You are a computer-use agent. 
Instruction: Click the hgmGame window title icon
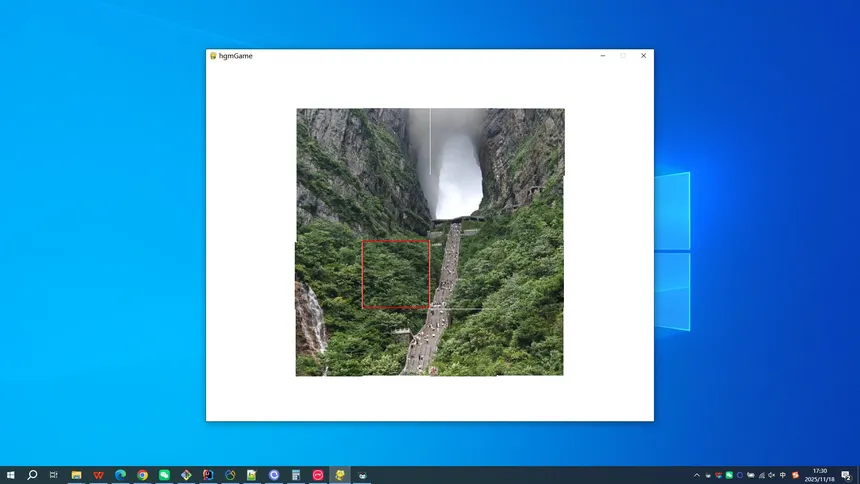point(213,56)
